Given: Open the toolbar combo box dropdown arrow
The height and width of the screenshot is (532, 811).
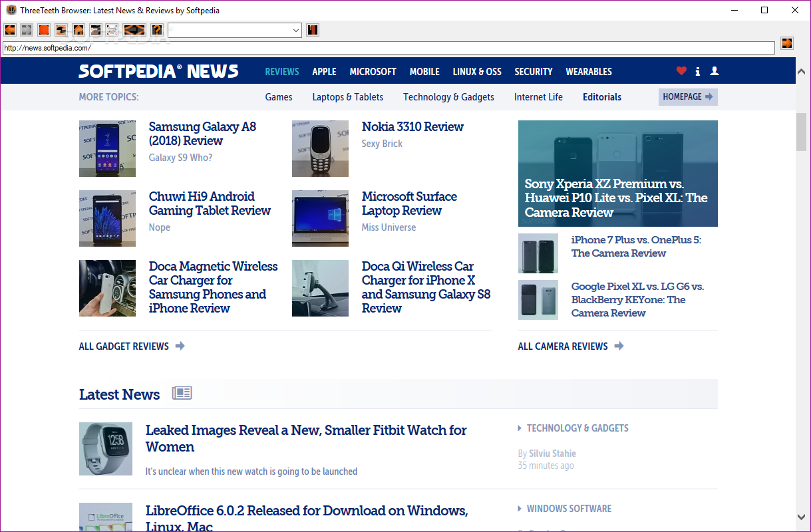Looking at the screenshot, I should tap(297, 31).
